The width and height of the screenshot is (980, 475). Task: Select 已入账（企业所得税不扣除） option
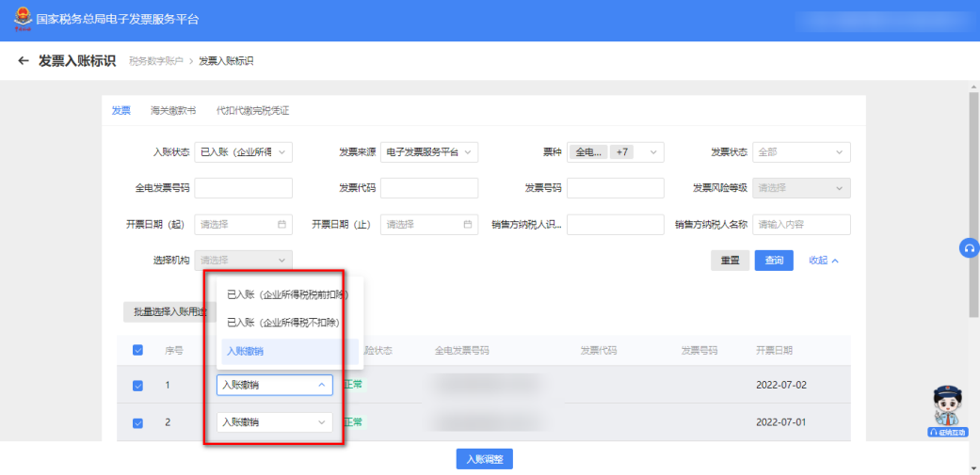(289, 323)
